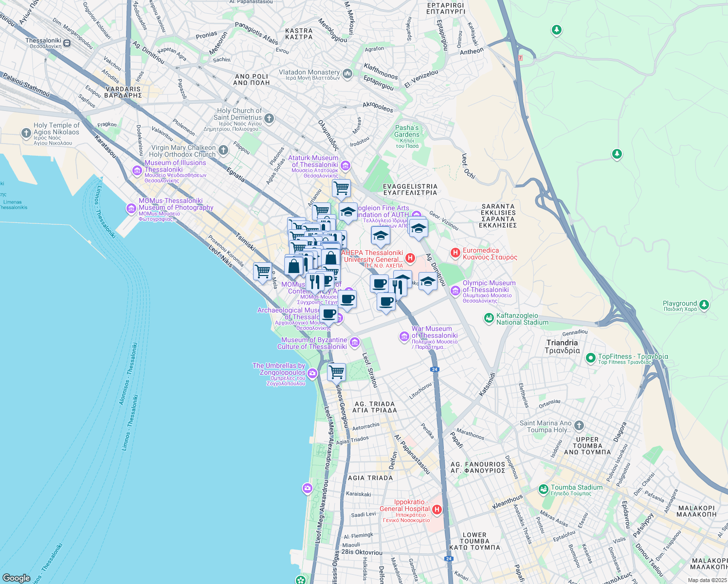Select the Olympic Museum of Thessaloniki pin
728x584 pixels.
point(455,291)
